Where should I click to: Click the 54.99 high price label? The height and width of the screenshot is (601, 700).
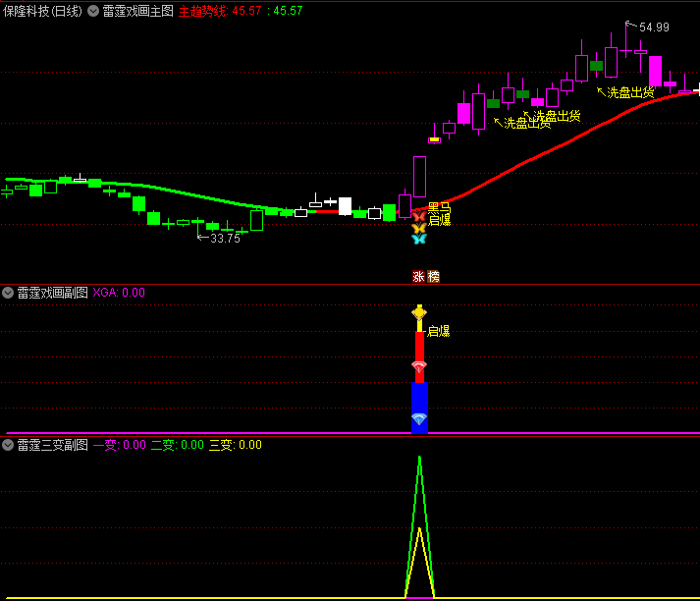[x=654, y=27]
